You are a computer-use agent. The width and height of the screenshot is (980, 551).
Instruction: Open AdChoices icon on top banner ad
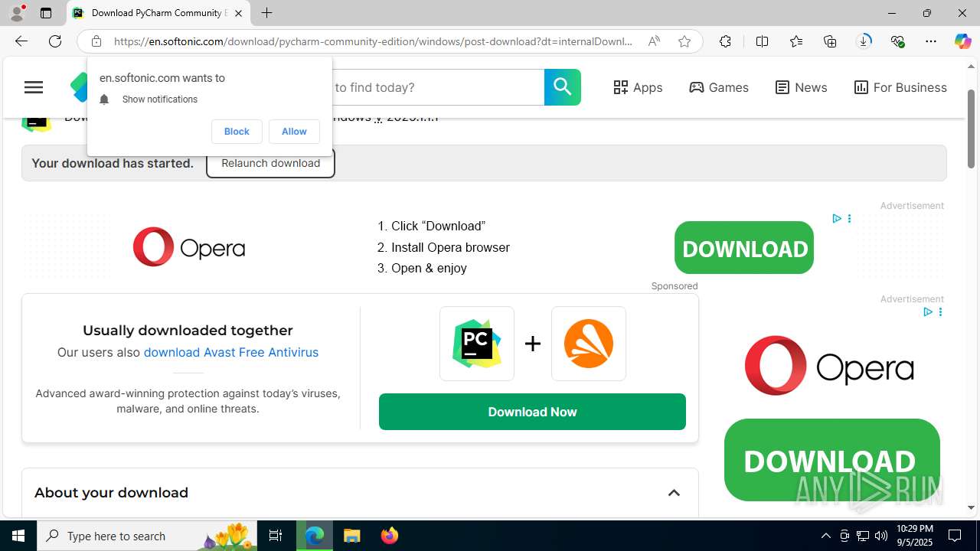[837, 219]
